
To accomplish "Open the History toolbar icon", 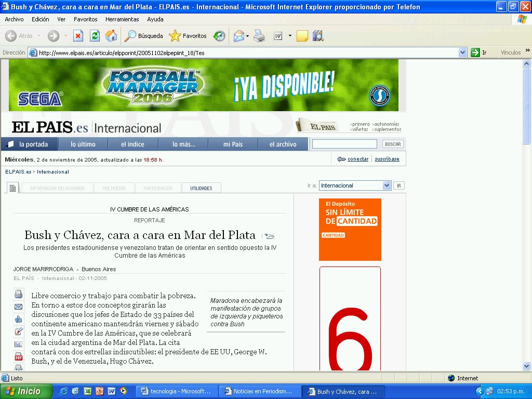I will click(219, 36).
